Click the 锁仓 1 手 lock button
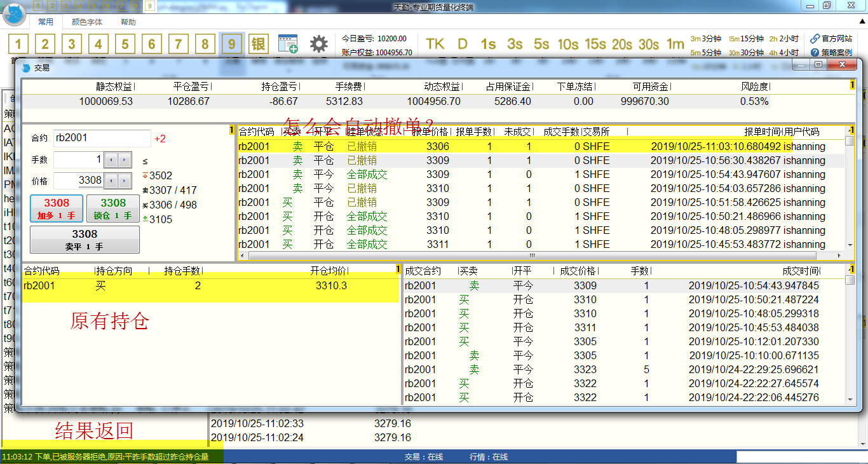 (x=113, y=208)
